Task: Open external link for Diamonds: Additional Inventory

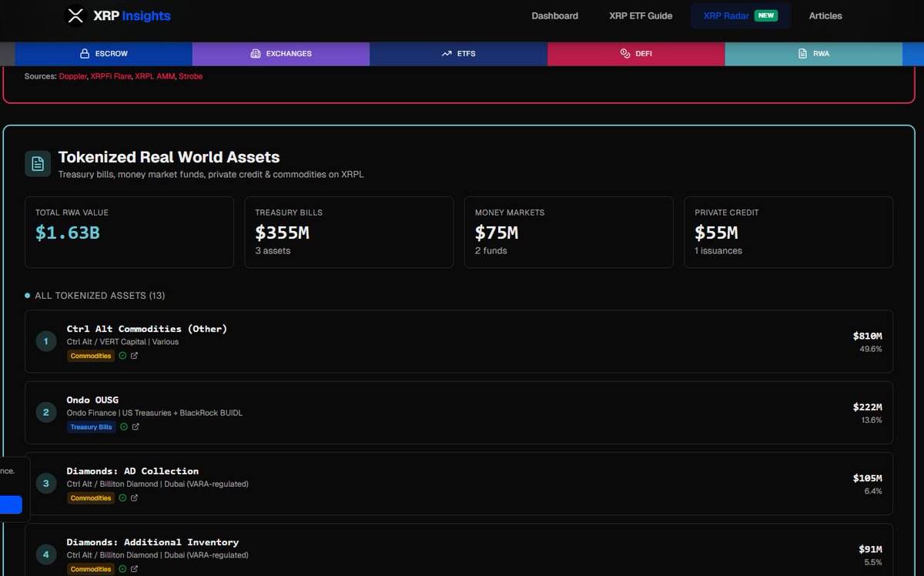Action: pos(135,569)
